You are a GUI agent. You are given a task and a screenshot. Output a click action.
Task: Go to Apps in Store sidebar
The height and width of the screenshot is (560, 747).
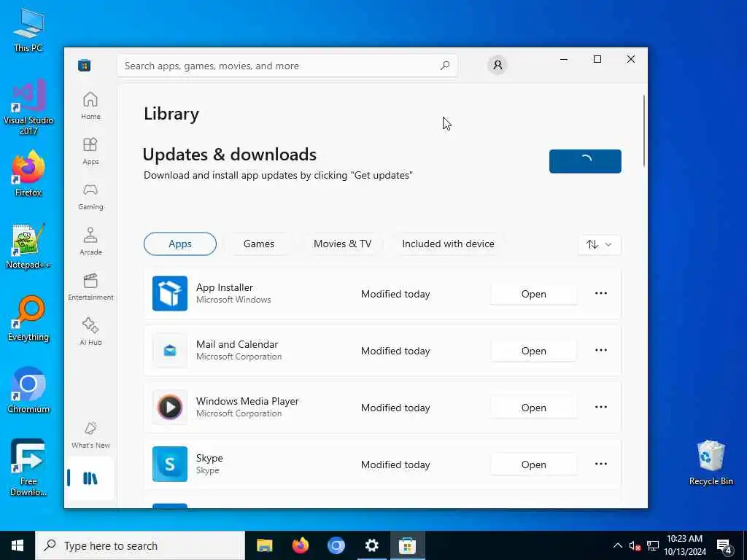(90, 151)
